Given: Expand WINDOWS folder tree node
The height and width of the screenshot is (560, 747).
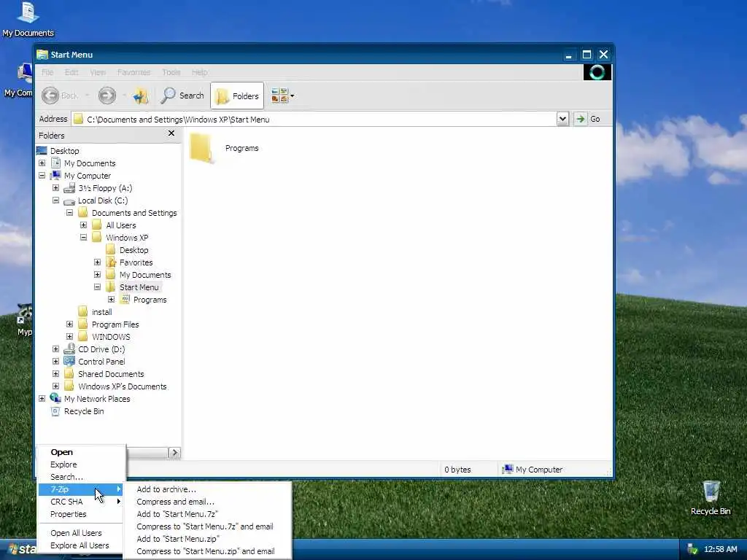Looking at the screenshot, I should point(69,337).
